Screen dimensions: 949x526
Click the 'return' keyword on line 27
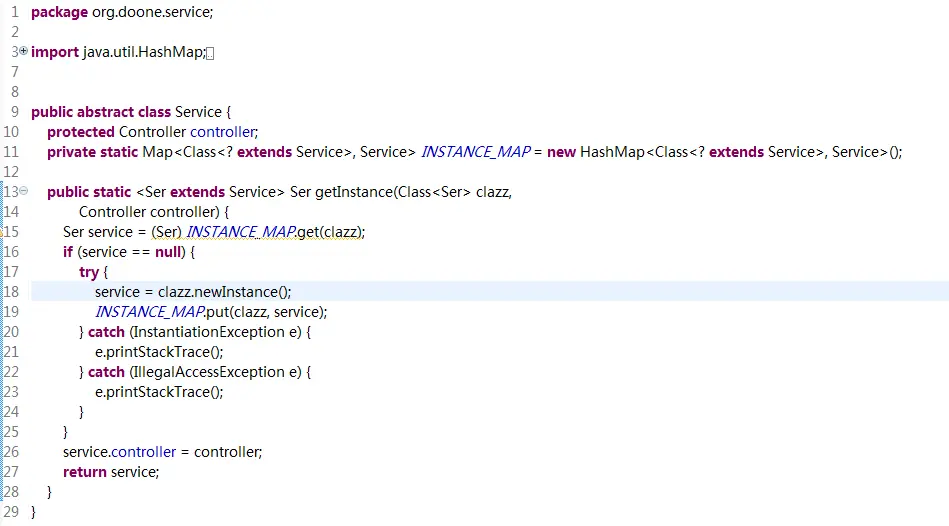click(x=85, y=472)
